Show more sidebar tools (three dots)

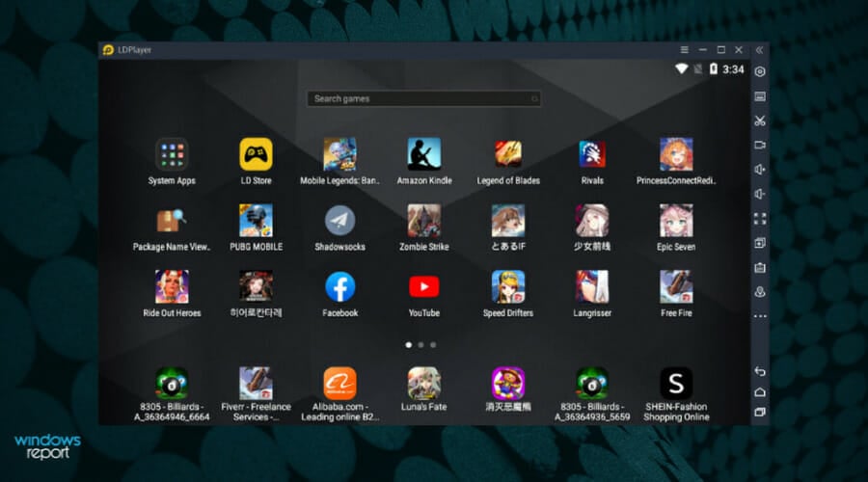[x=760, y=316]
